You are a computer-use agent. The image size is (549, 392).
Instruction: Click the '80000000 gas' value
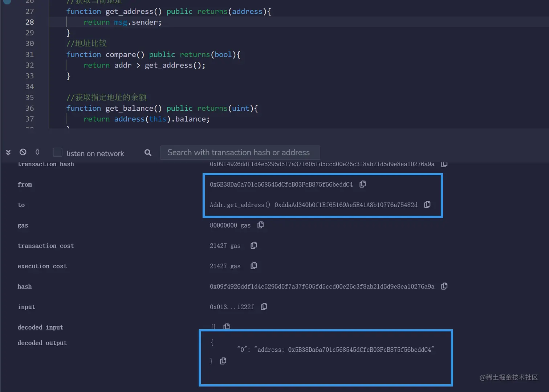click(230, 225)
